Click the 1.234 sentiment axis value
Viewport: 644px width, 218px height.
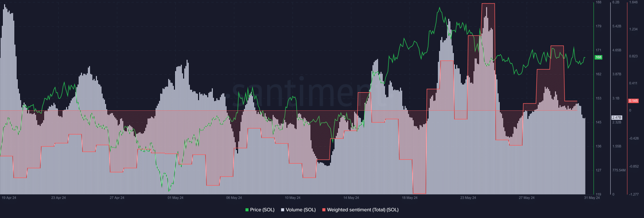633,29
